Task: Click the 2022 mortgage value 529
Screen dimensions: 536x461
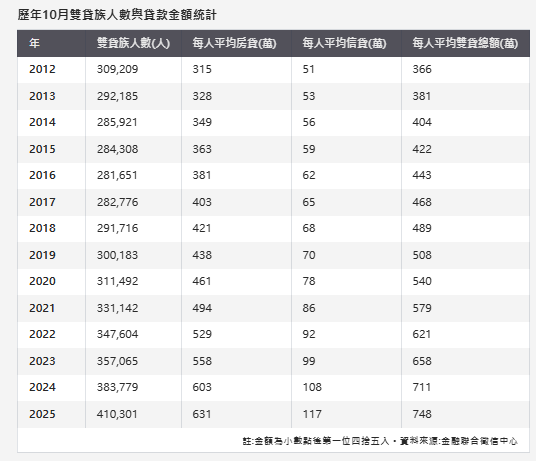Action: (x=202, y=334)
